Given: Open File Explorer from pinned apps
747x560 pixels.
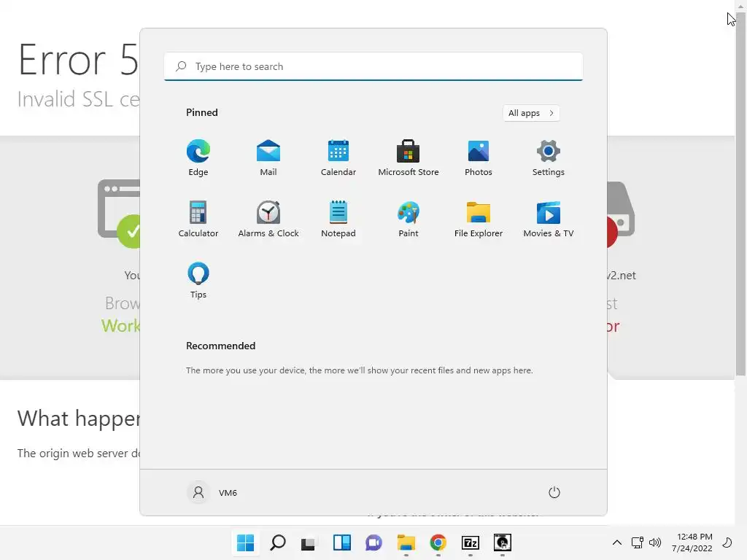Looking at the screenshot, I should [479, 219].
